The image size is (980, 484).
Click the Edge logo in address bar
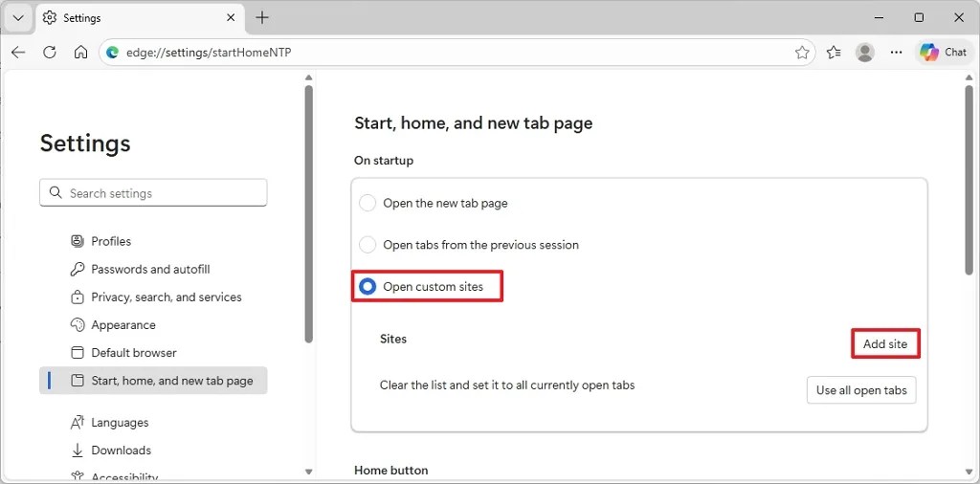[x=113, y=53]
